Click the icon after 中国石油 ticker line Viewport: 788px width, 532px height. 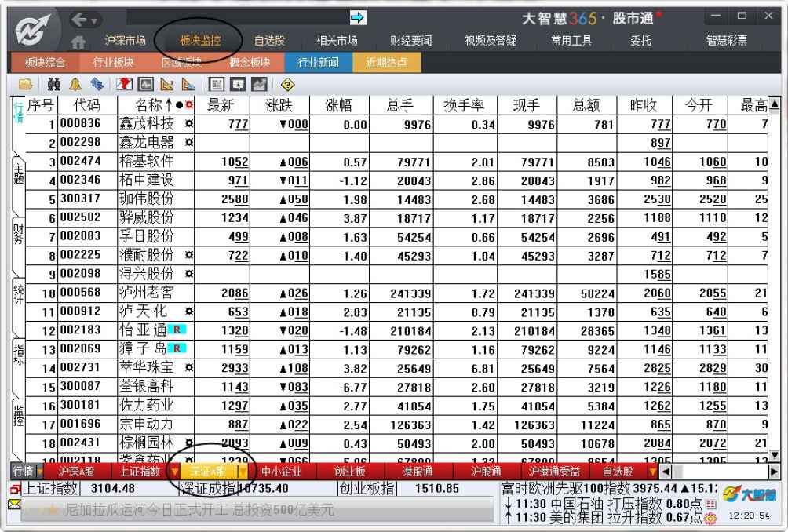(710, 504)
